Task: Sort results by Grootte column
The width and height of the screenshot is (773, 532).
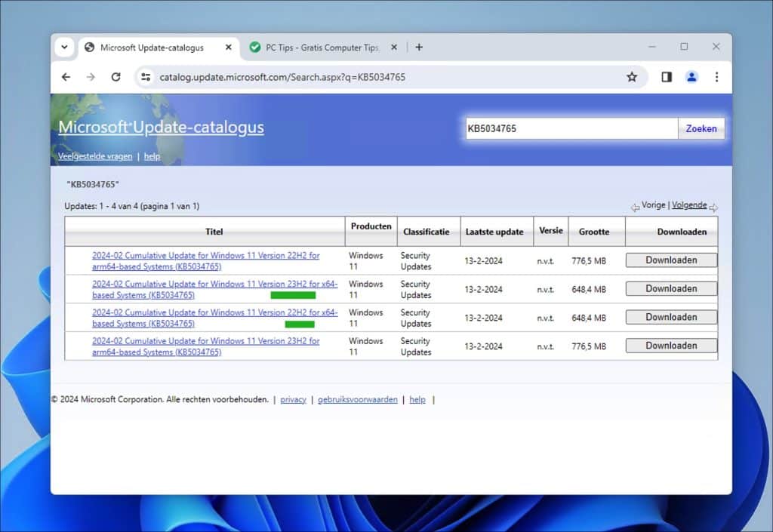Action: coord(594,232)
